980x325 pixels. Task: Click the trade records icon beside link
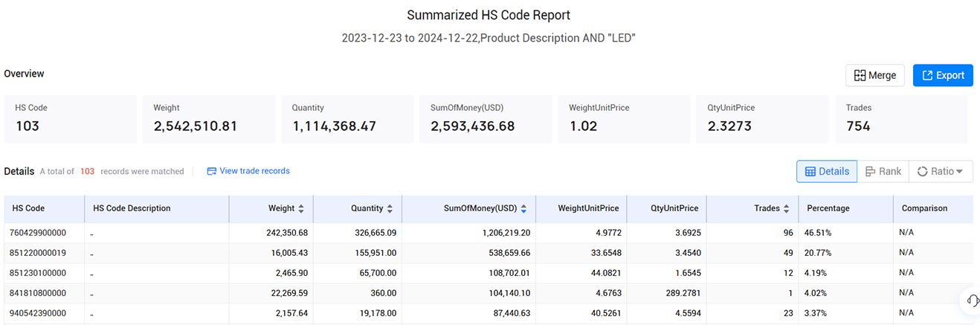click(x=211, y=171)
